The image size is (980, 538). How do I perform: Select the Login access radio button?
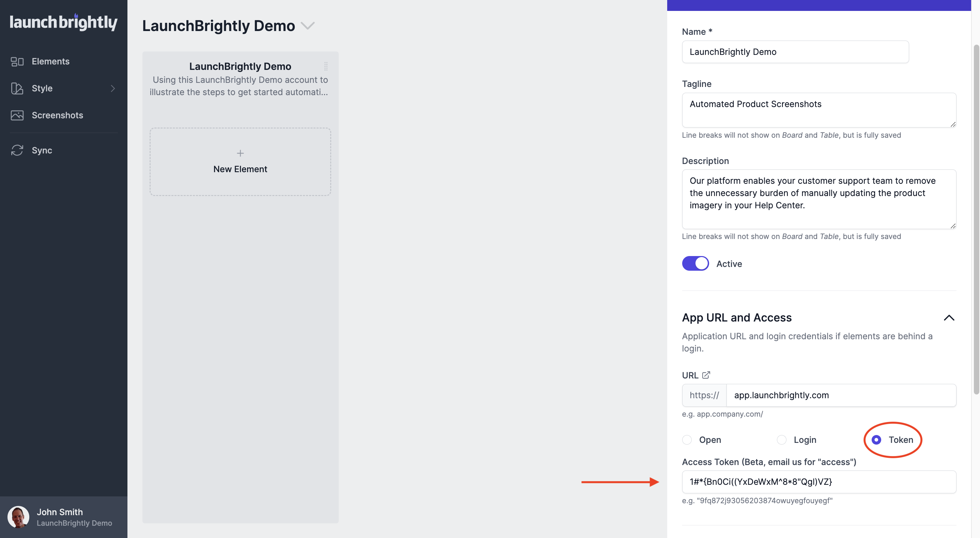point(782,440)
